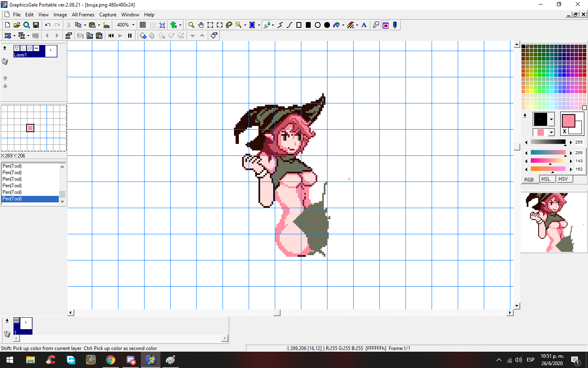Toggle the concentric squares icon in the toolbar
The width and height of the screenshot is (588, 368).
tap(385, 25)
